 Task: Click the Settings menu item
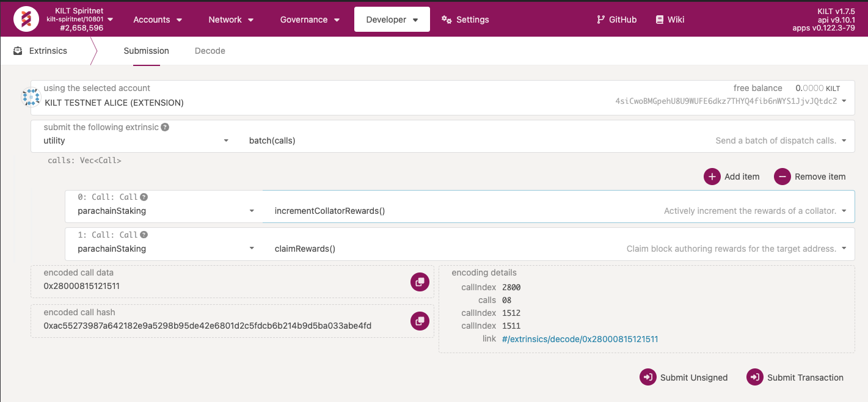465,20
